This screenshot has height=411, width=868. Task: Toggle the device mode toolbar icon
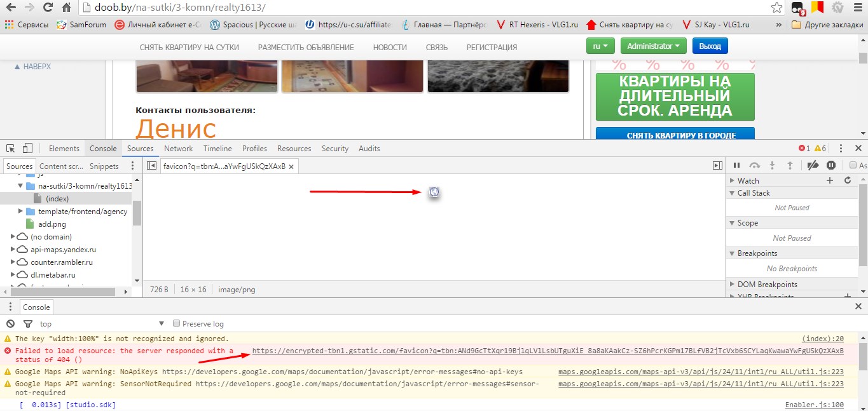pyautogui.click(x=27, y=148)
